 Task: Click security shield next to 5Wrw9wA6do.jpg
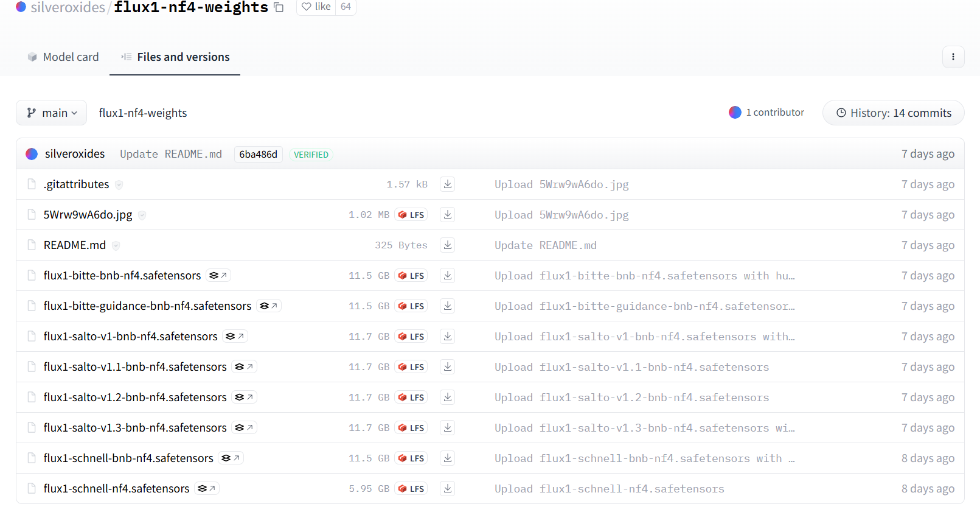click(142, 215)
